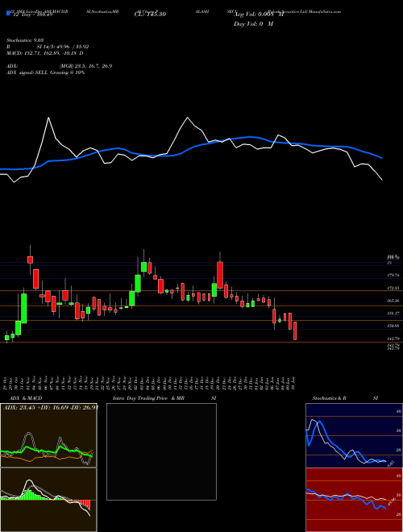Open the ADX mini chart with green line
Viewport: 403px width, 532px height.
48,435
